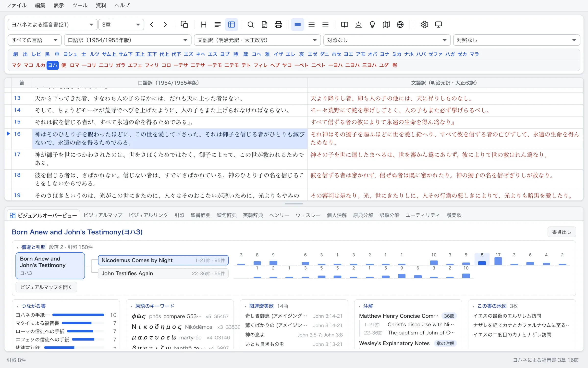The image size is (588, 368).
Task: Open the open-book icon
Action: 344,25
